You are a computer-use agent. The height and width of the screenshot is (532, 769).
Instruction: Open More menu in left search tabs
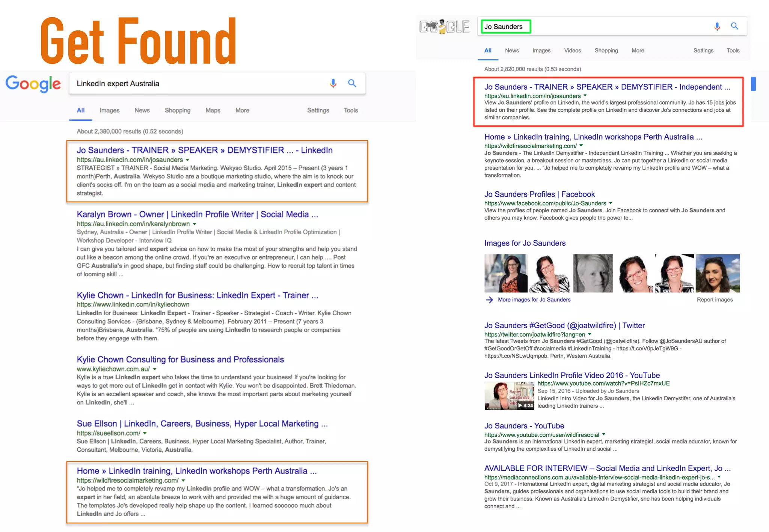(x=243, y=110)
